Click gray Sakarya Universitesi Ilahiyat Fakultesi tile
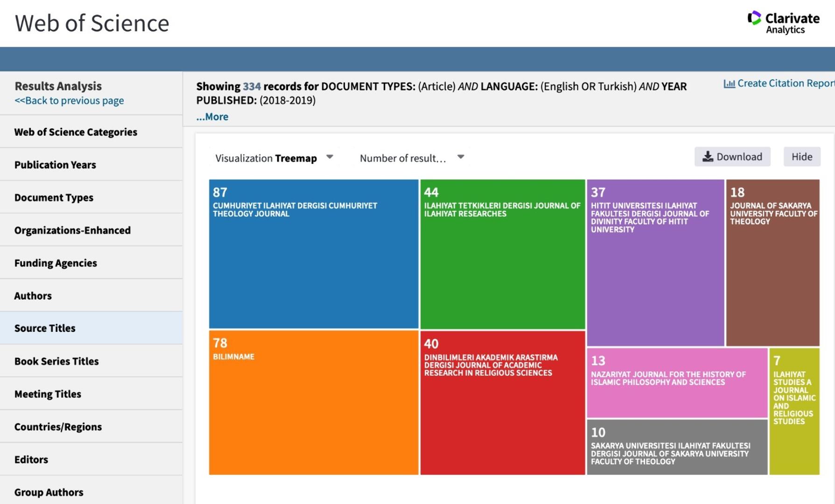The height and width of the screenshot is (504, 835). pos(677,447)
